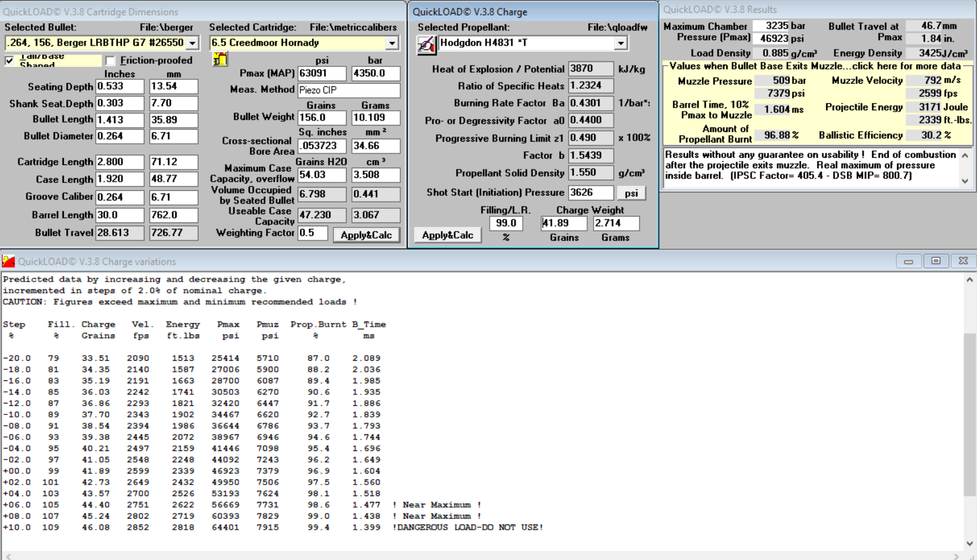Expand the Selected Cartridge dropdown
The image size is (977, 560).
[392, 43]
